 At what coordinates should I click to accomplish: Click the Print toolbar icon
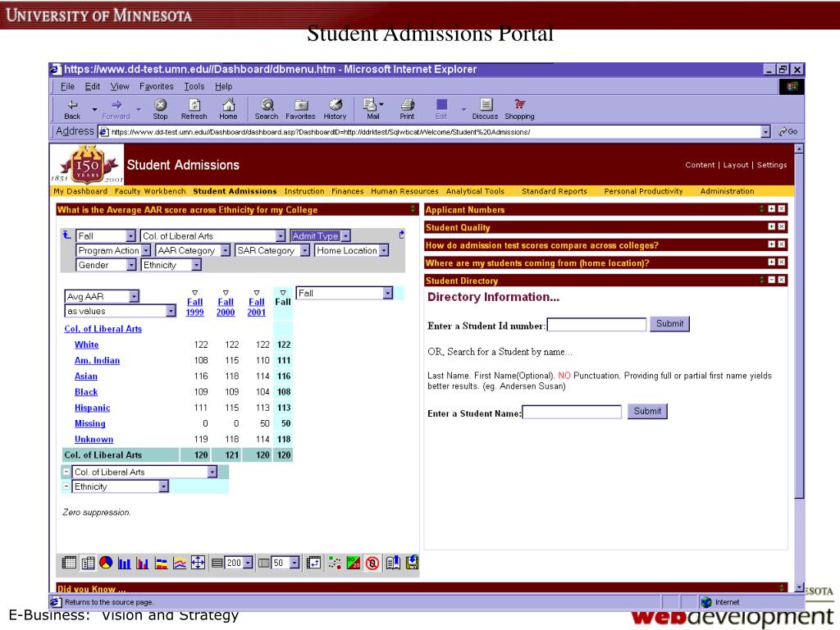407,109
